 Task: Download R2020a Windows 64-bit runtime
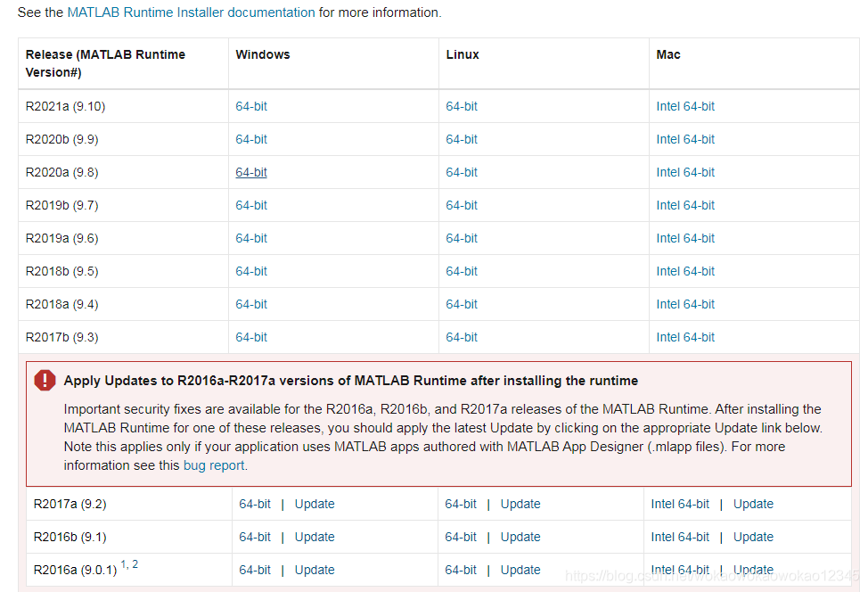tap(251, 172)
